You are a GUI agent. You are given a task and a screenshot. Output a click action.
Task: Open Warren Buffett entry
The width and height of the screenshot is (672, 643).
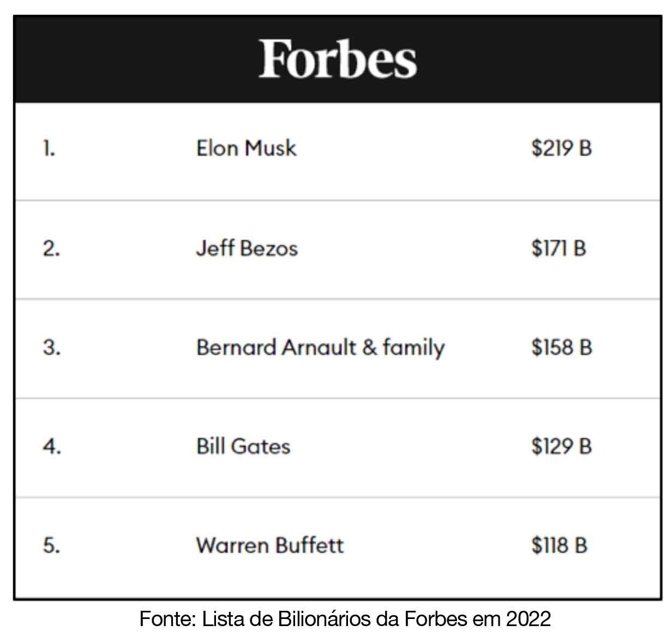click(270, 545)
